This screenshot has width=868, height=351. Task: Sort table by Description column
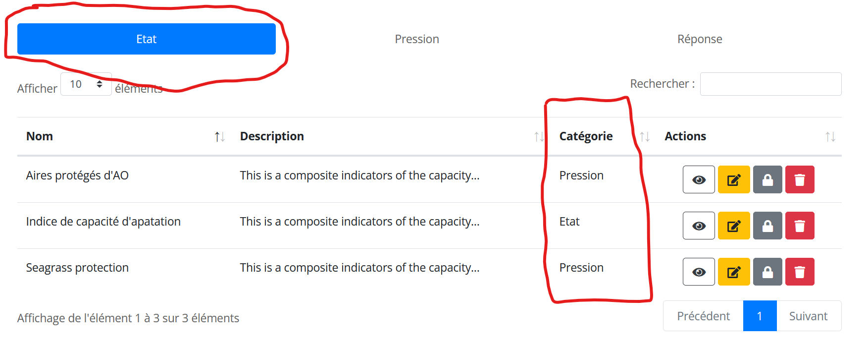tap(391, 136)
